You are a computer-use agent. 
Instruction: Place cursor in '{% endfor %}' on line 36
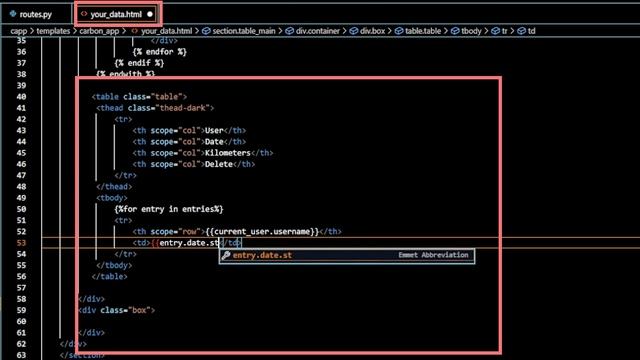[160, 52]
